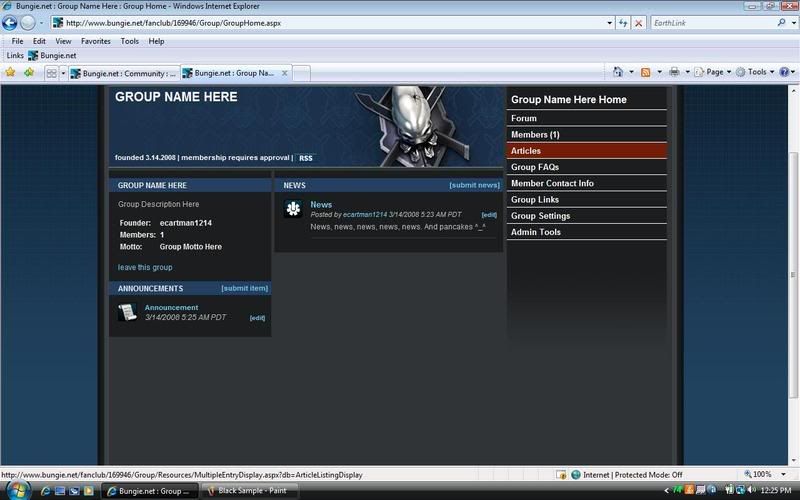Click leave this group link
Image resolution: width=800 pixels, height=500 pixels.
(145, 267)
